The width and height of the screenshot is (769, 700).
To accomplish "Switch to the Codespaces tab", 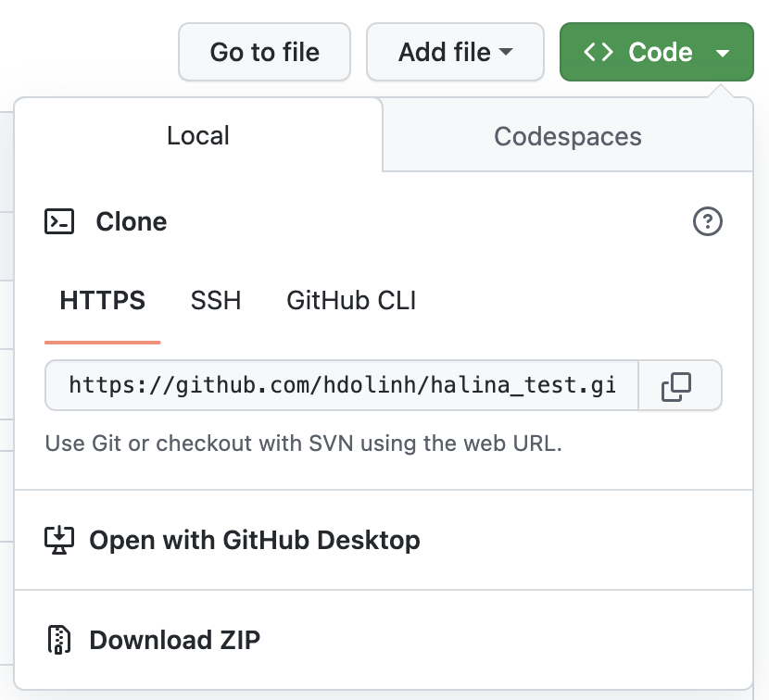I will [567, 136].
